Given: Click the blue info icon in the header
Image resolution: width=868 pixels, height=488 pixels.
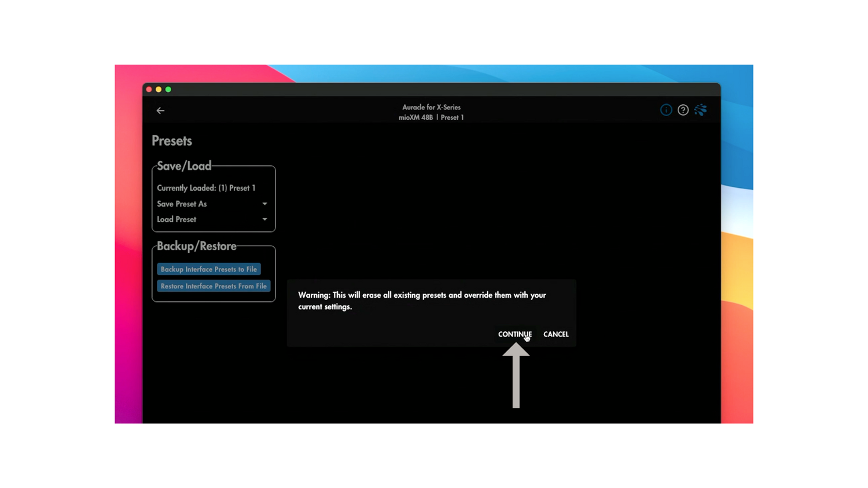Looking at the screenshot, I should click(x=666, y=109).
